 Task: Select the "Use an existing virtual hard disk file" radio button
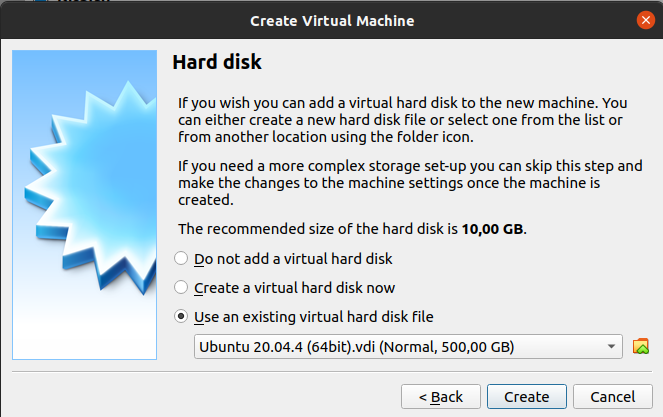coord(181,316)
